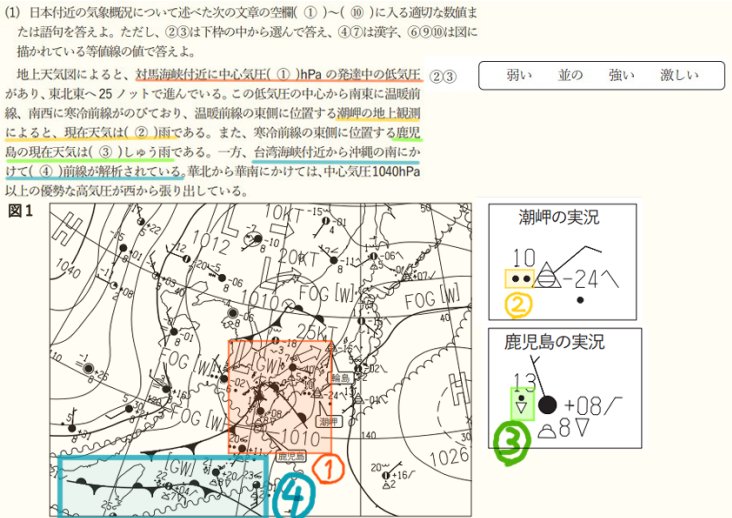Click the filled cloud-cover circle in the 鹿児島 station plot
Screen dimensions: 732x518
click(x=548, y=405)
